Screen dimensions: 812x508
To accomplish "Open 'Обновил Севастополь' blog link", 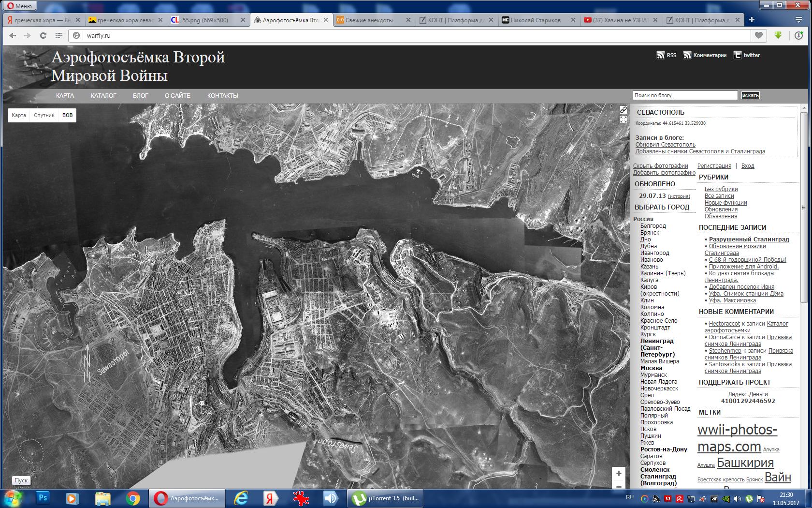I will tap(665, 145).
